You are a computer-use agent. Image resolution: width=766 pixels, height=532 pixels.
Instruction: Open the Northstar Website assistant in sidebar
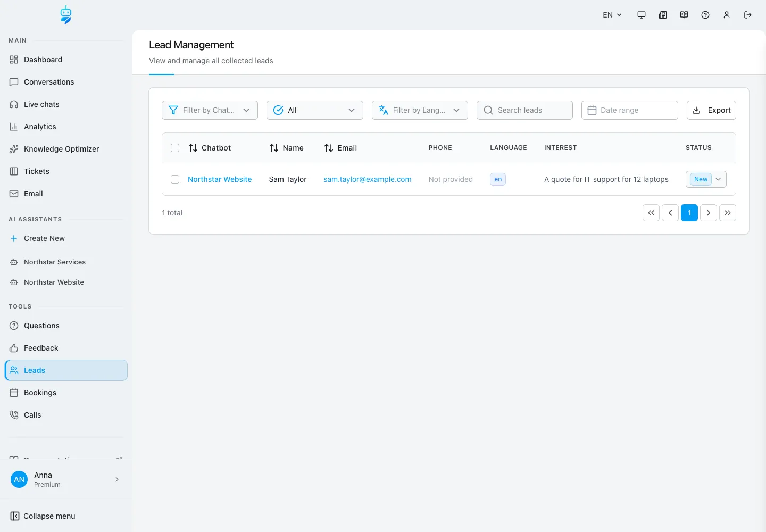(x=66, y=282)
